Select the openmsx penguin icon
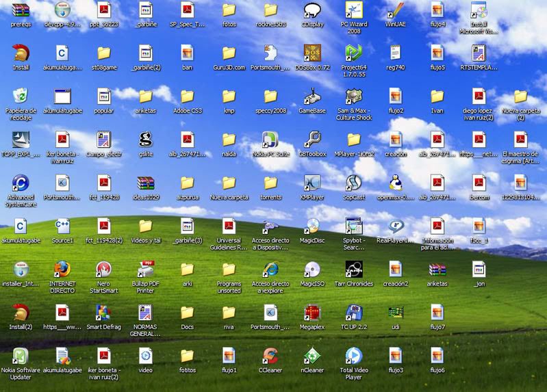The image size is (547, 392). coord(395,183)
